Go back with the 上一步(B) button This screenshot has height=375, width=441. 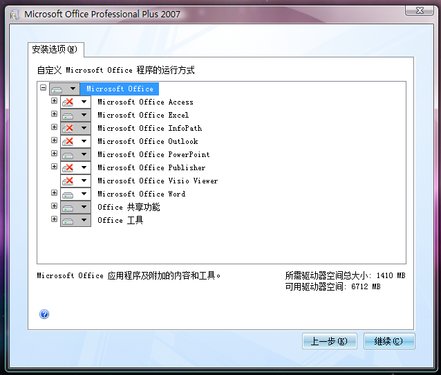click(x=329, y=341)
